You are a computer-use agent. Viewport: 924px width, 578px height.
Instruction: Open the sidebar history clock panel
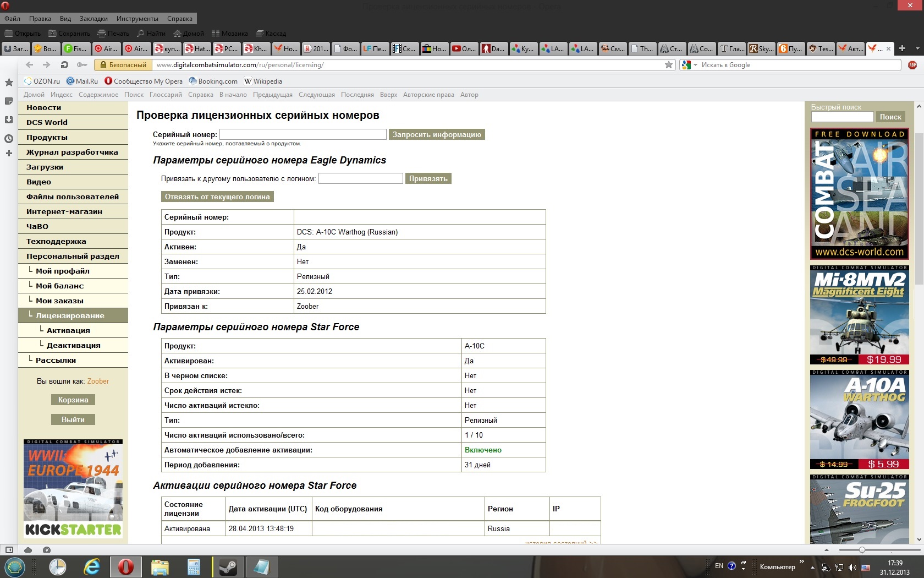(9, 139)
